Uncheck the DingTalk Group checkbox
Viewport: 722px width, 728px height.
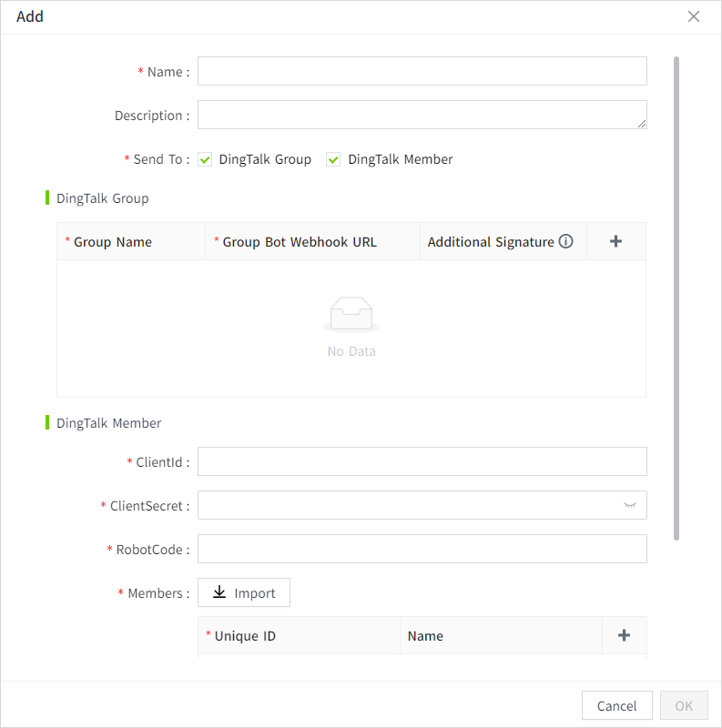[206, 159]
